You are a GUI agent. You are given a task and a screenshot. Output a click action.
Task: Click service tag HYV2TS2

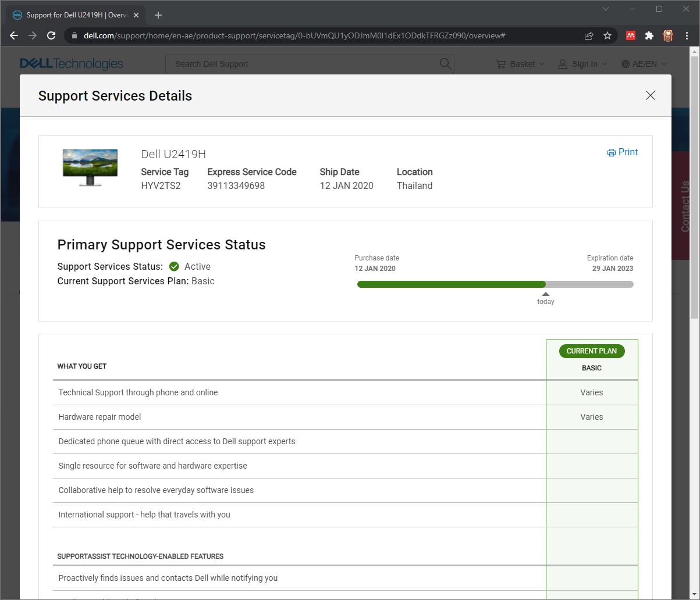161,186
